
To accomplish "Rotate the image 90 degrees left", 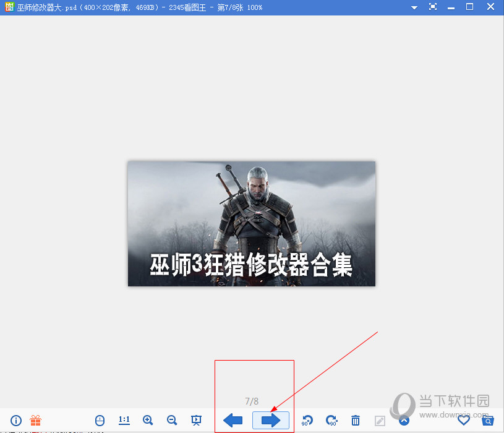I will coord(307,421).
